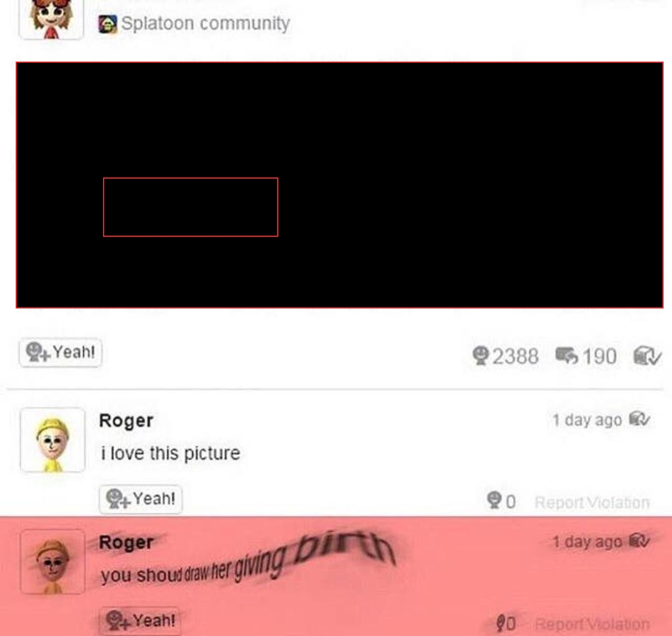
Task: Open the 190 replies icon
Action: coord(566,356)
